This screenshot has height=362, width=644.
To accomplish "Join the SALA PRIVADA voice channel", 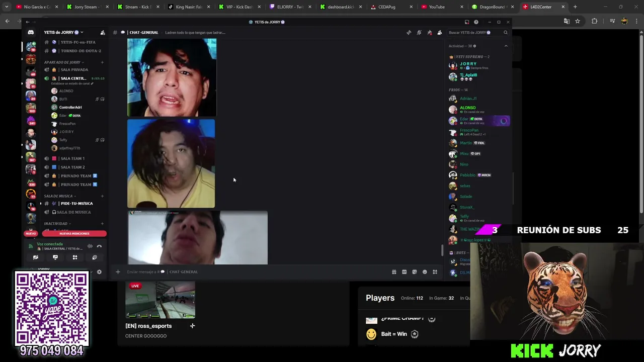I will 74,70.
